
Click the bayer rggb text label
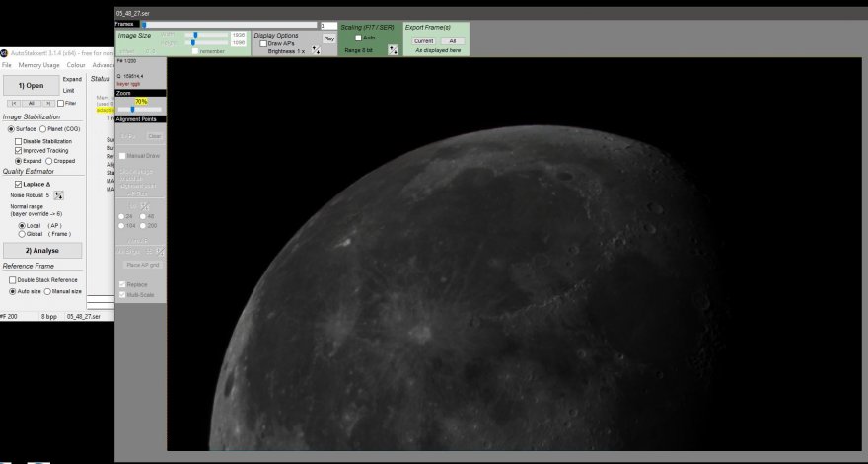(x=128, y=84)
